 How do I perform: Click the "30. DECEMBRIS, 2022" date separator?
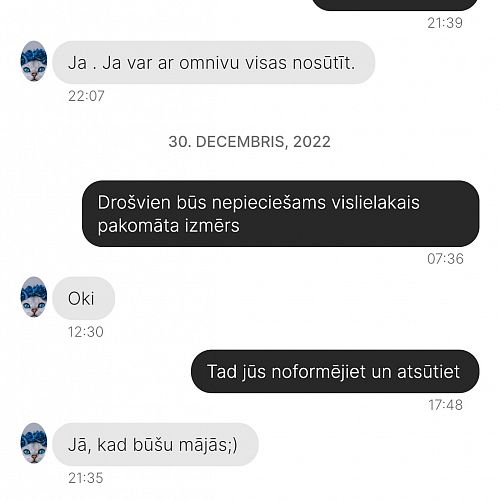[250, 142]
